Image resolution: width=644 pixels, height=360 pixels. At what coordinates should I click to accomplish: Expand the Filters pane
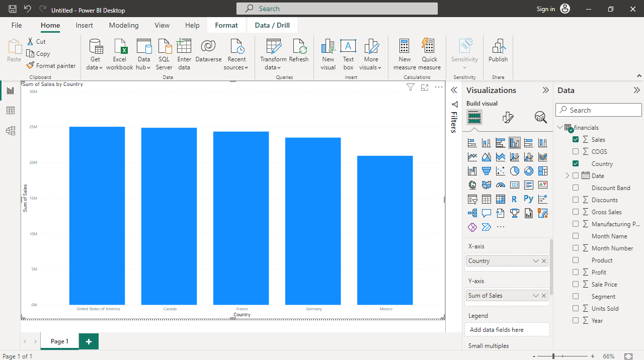click(454, 91)
